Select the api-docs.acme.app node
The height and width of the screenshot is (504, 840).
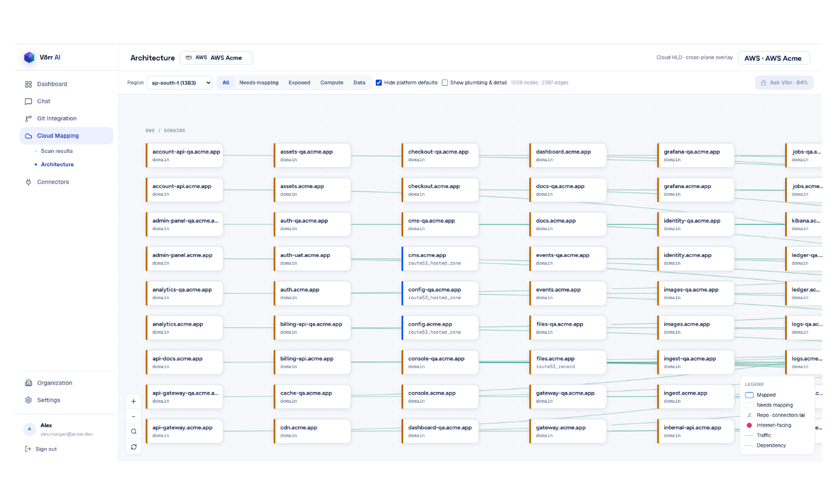184,362
